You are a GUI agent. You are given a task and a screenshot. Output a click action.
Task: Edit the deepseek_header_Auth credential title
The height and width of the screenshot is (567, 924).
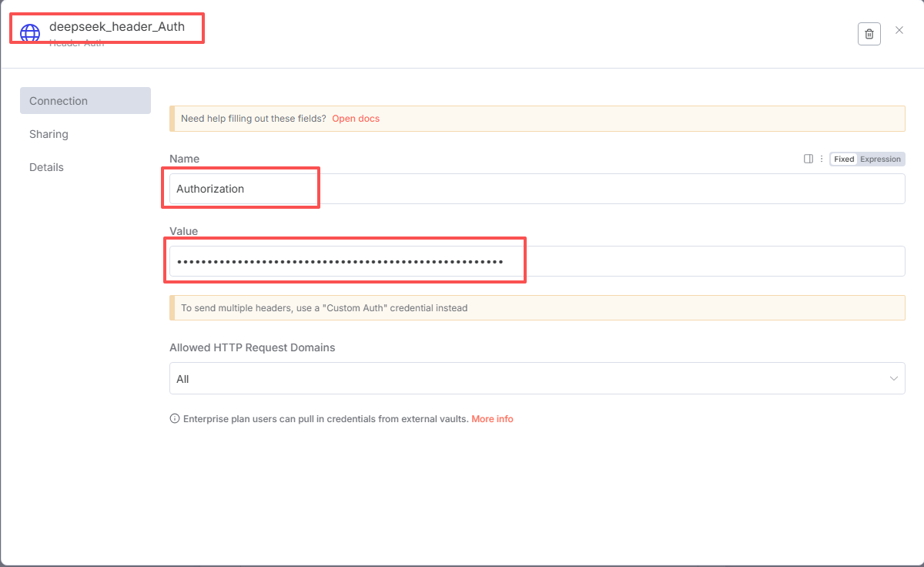(117, 26)
